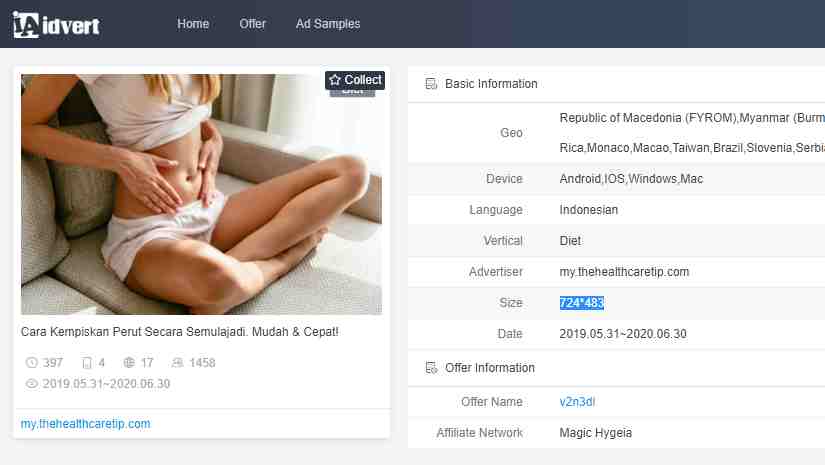Screen dimensions: 825x465
Task: Open the my.thehealthcaretip.com link under the ad
Action: coord(85,424)
